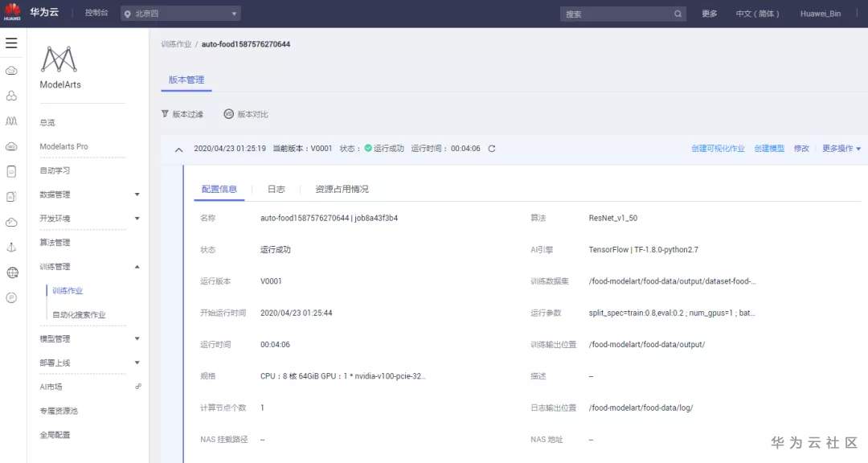Screen dimensions: 868x463
Task: Click the 创建可视化作业 link
Action: click(718, 149)
